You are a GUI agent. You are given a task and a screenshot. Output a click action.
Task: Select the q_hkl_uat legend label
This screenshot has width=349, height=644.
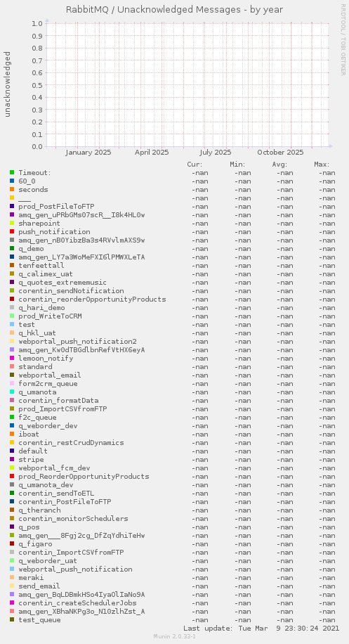(x=37, y=333)
